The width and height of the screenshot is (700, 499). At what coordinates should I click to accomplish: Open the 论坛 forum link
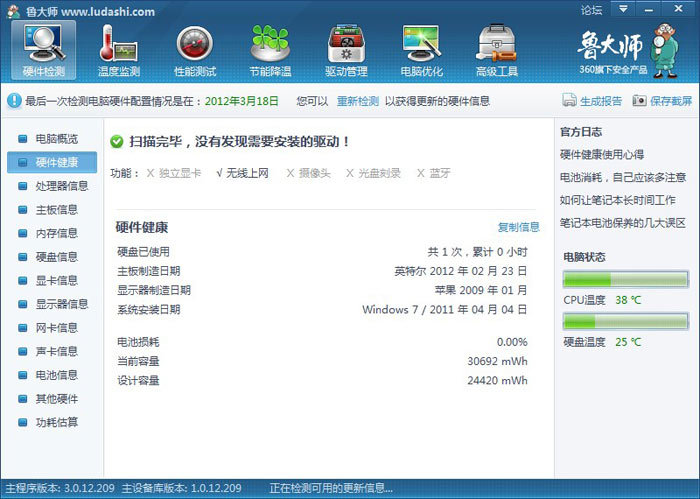[x=591, y=10]
